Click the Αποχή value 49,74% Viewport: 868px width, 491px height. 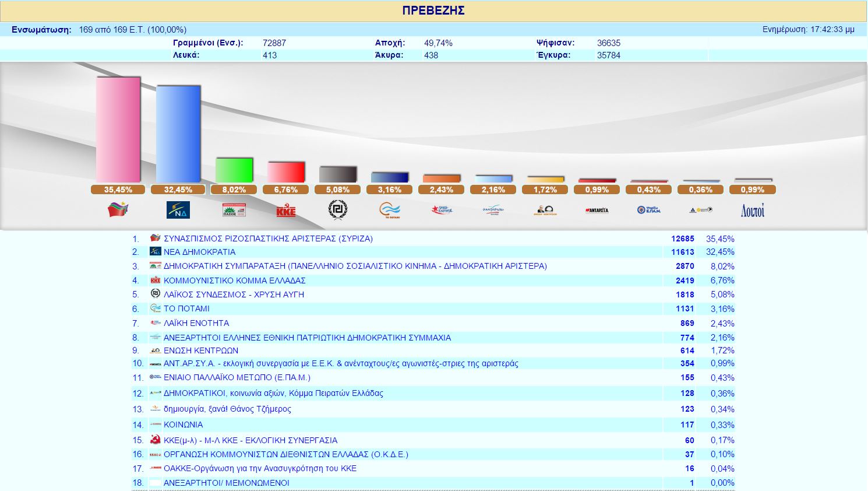(x=438, y=43)
